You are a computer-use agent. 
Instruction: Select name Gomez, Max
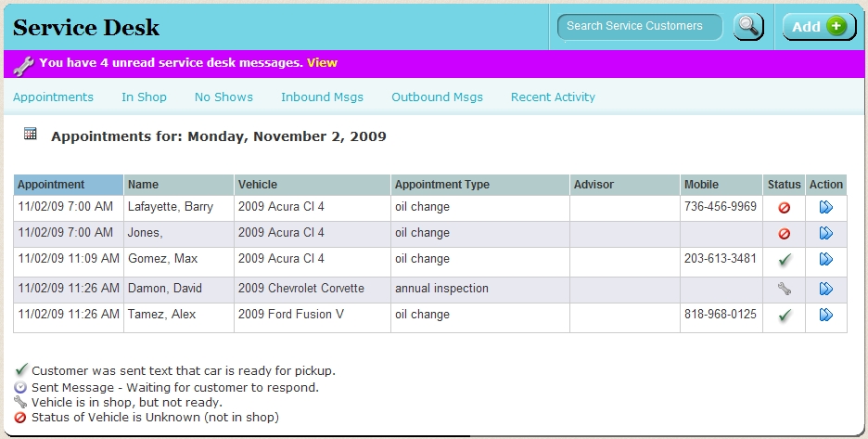tap(163, 259)
